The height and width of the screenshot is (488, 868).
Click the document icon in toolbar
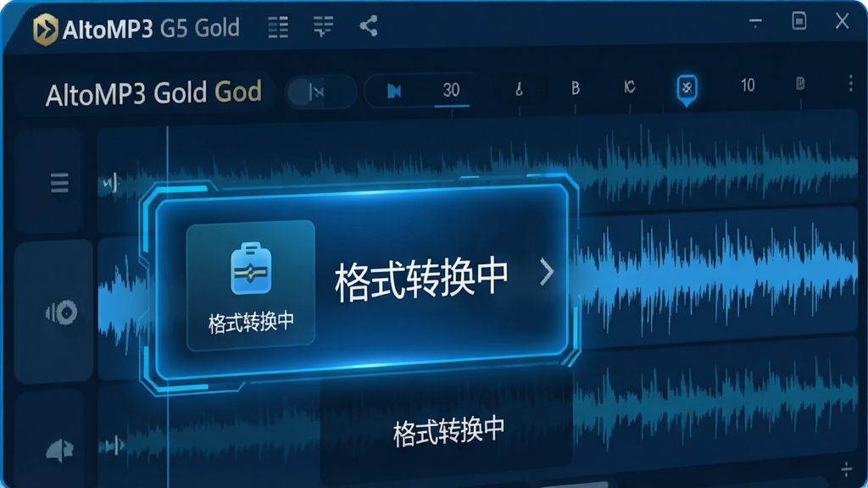coord(800,84)
